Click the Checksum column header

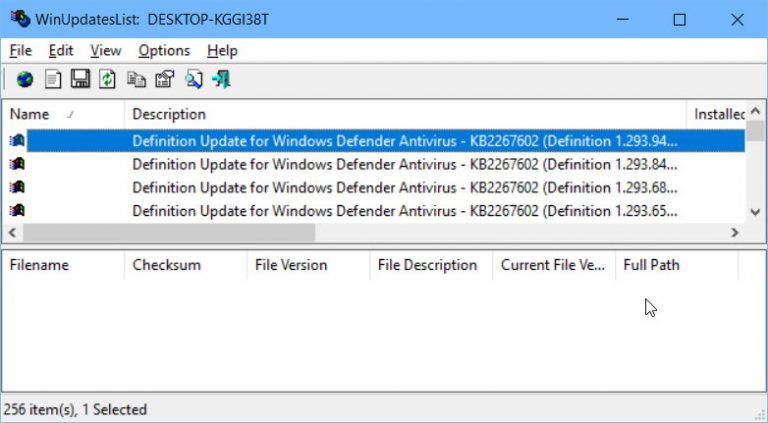click(x=166, y=265)
